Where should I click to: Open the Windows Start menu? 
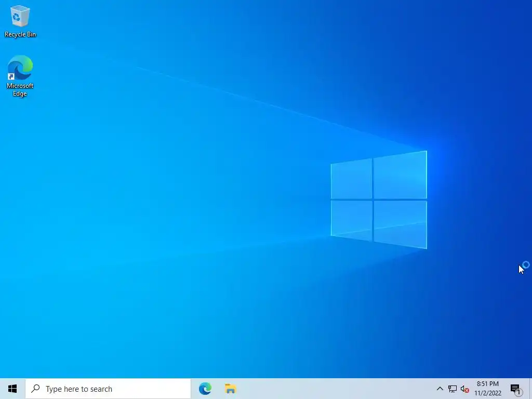click(12, 389)
